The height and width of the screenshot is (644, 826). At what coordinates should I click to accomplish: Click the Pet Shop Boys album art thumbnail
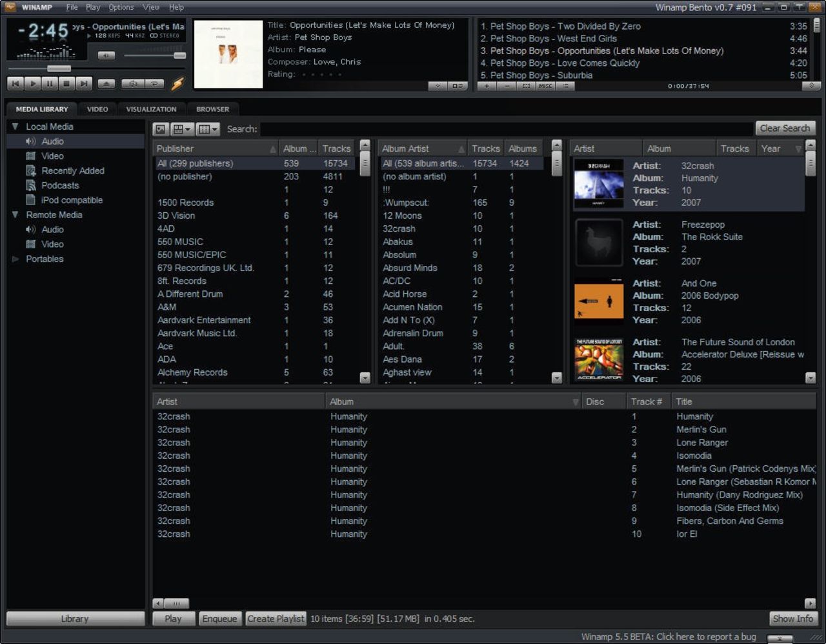(228, 53)
